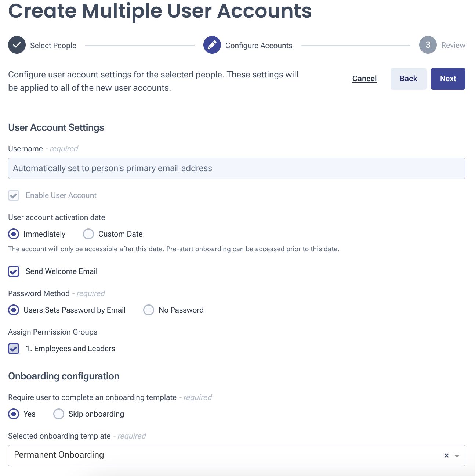Proceed with the Next button
Screen dimensions: 475x476
[x=448, y=79]
